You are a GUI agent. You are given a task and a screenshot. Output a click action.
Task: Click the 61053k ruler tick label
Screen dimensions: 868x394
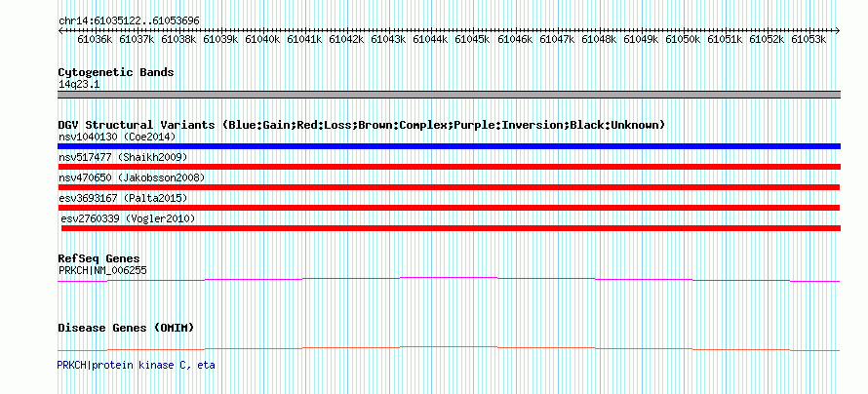(x=809, y=39)
